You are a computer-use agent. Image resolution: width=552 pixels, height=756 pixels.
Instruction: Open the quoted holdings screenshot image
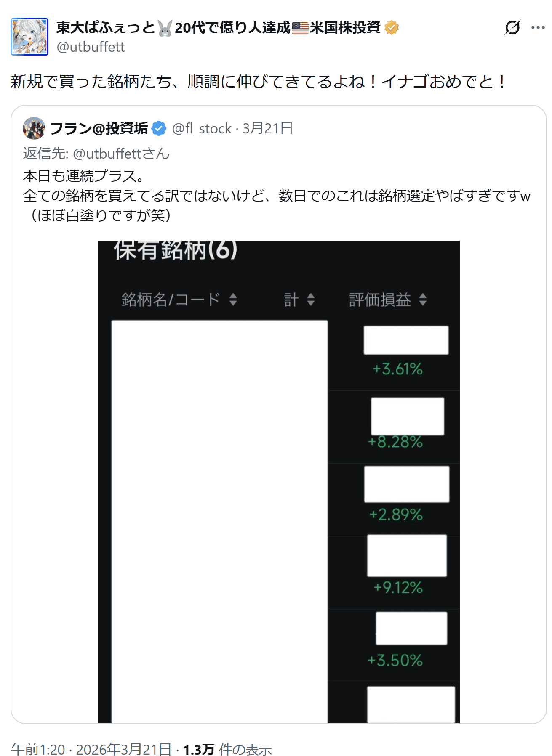278,482
